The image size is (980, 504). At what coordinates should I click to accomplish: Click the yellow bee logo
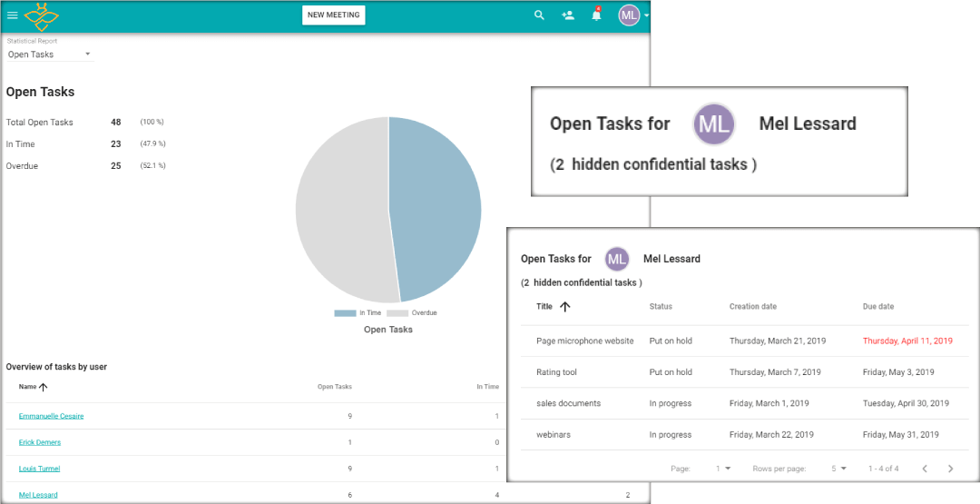(41, 17)
